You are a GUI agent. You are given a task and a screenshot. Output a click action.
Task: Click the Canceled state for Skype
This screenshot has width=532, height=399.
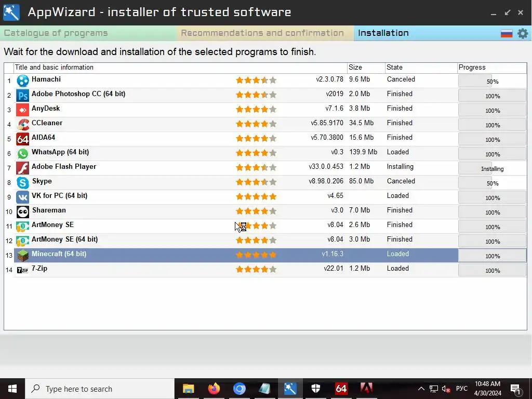point(401,181)
